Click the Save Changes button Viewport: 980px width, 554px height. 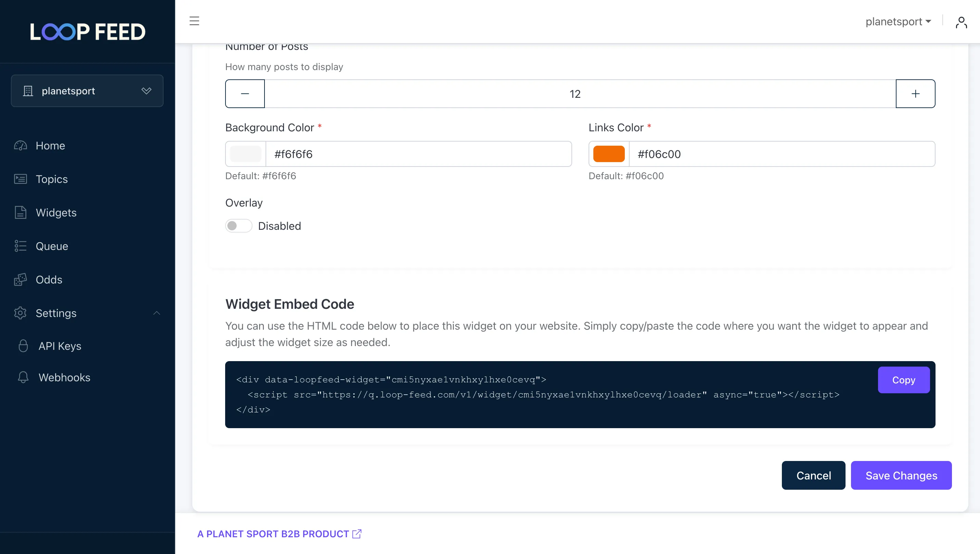click(901, 475)
